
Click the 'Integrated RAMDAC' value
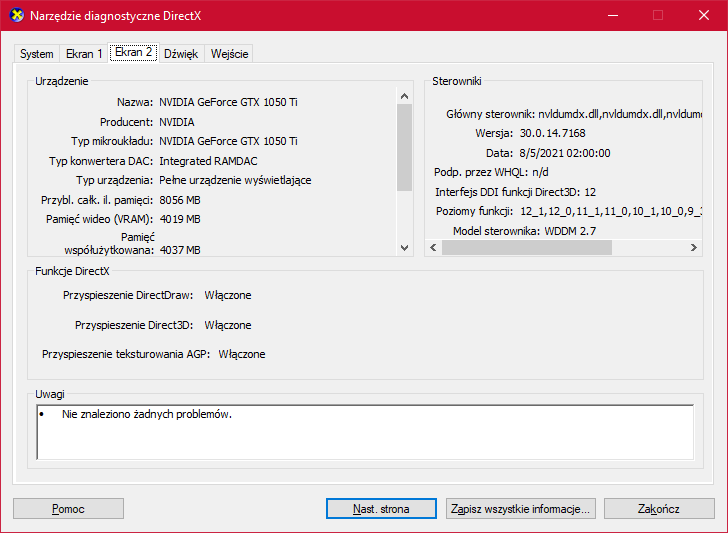tap(208, 161)
